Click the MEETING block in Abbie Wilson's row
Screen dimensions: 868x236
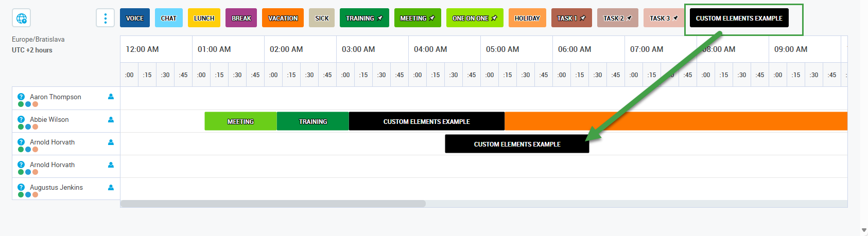click(240, 121)
